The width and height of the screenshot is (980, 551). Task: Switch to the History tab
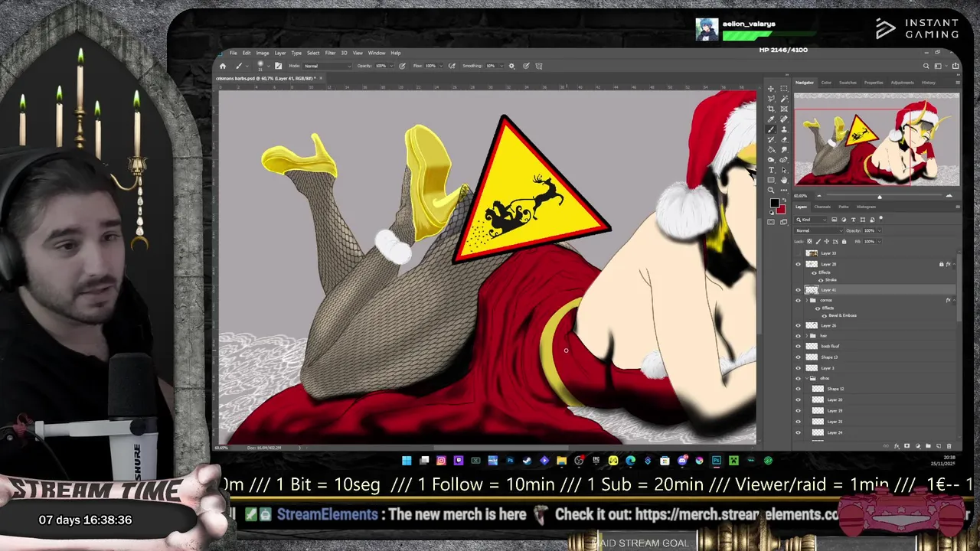point(929,83)
